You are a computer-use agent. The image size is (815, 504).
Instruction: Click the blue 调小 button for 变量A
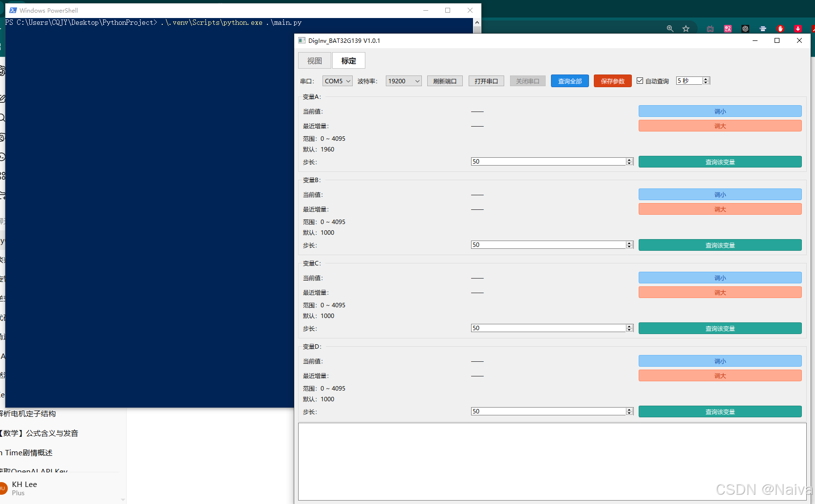pyautogui.click(x=720, y=111)
